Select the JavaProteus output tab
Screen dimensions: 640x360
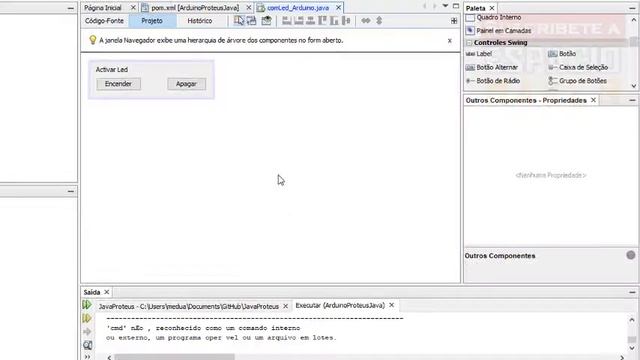[189, 306]
